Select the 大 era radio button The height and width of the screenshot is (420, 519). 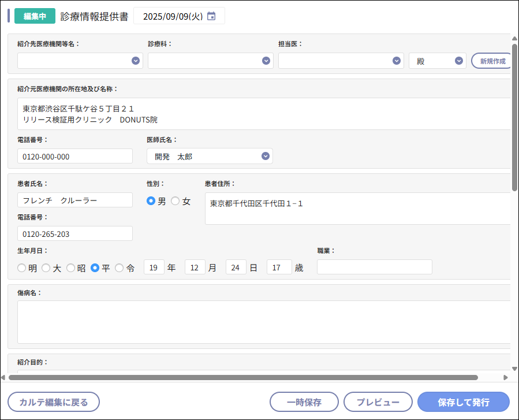pyautogui.click(x=46, y=267)
